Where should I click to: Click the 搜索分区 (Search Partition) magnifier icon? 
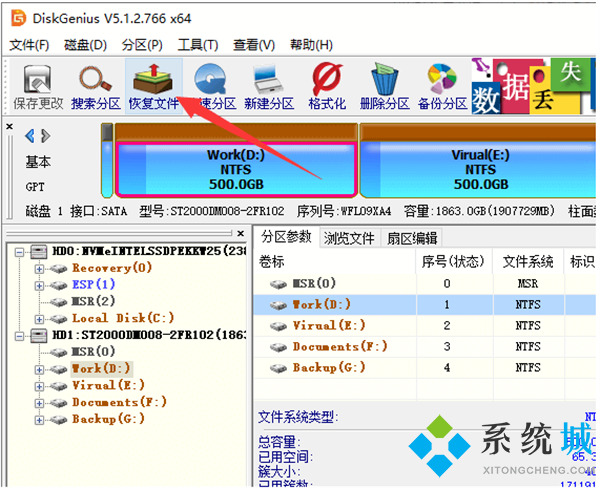(96, 85)
